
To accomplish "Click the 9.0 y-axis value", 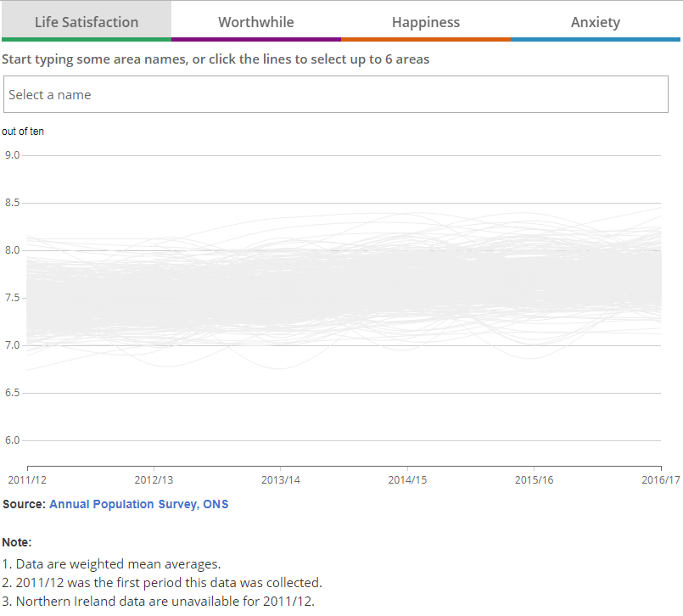I will [x=12, y=155].
